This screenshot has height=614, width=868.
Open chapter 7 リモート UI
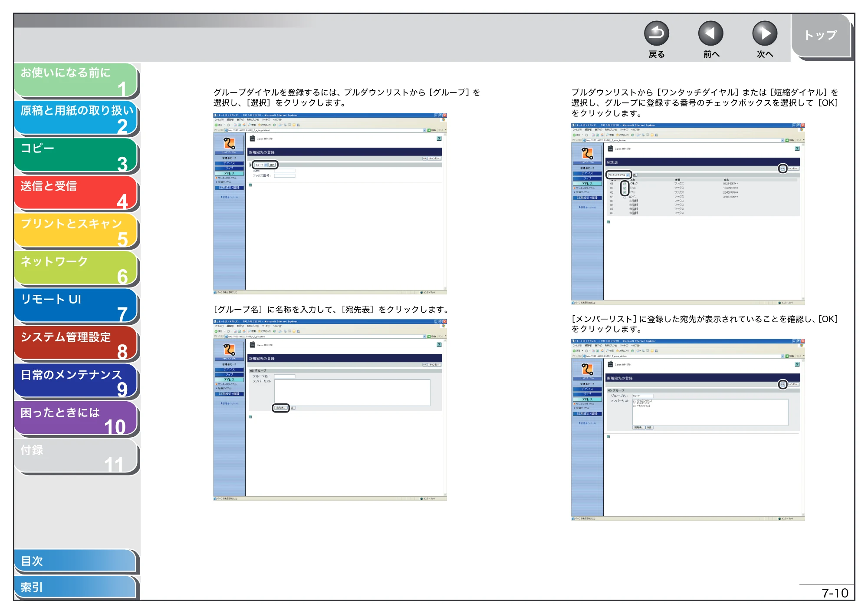tap(76, 306)
